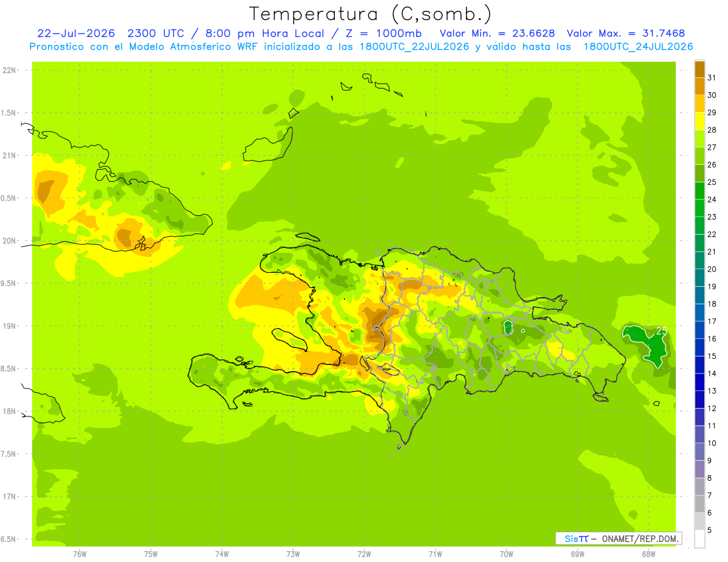Click "8:00 pm Hora Local" text

click(264, 33)
